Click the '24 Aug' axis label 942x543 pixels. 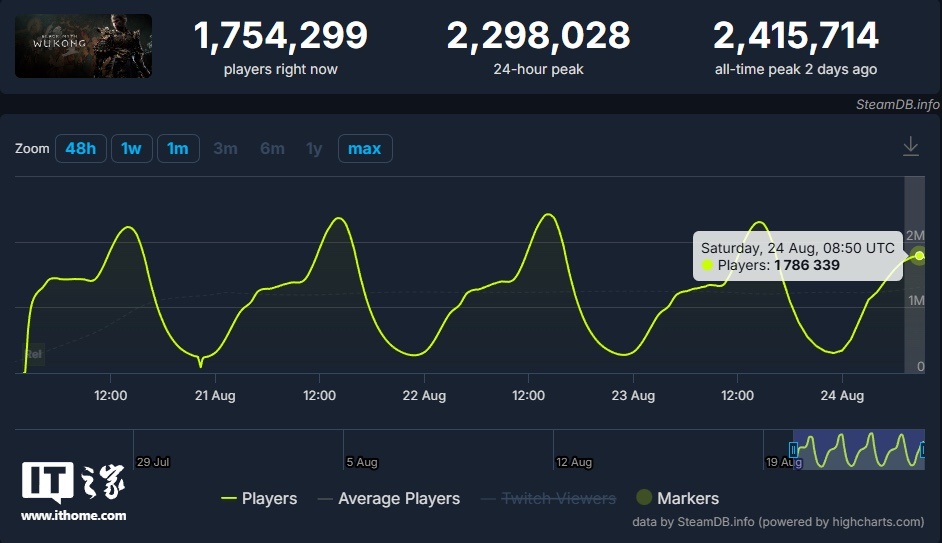coord(842,395)
